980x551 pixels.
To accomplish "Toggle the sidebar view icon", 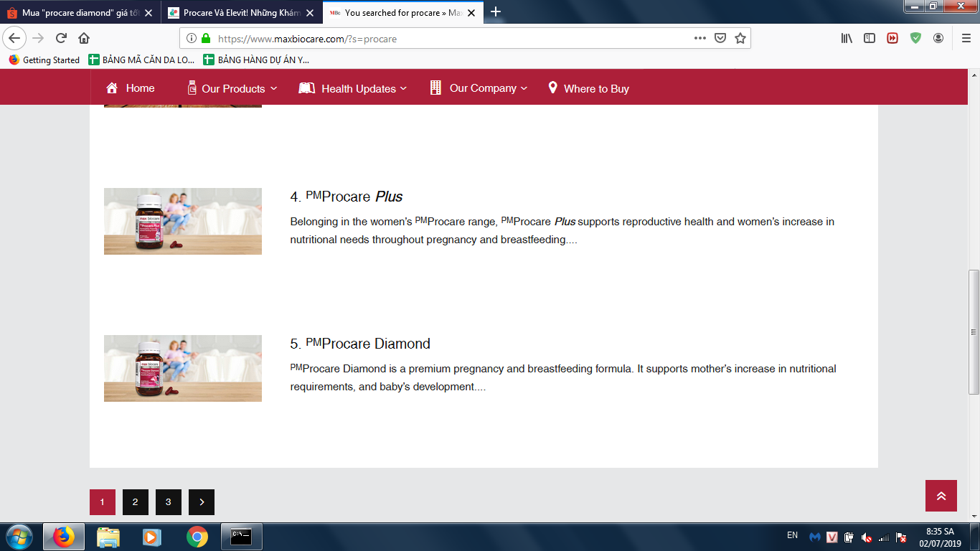I will 870,39.
